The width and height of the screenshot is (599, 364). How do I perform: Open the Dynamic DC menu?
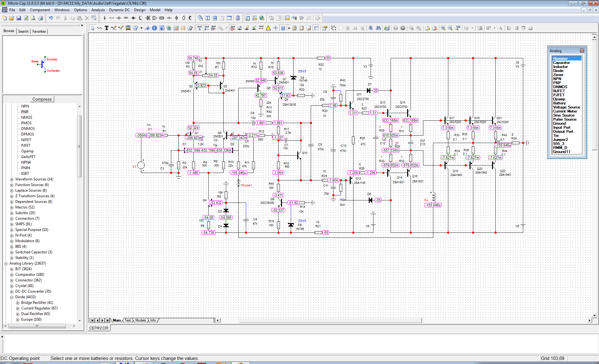(x=119, y=10)
